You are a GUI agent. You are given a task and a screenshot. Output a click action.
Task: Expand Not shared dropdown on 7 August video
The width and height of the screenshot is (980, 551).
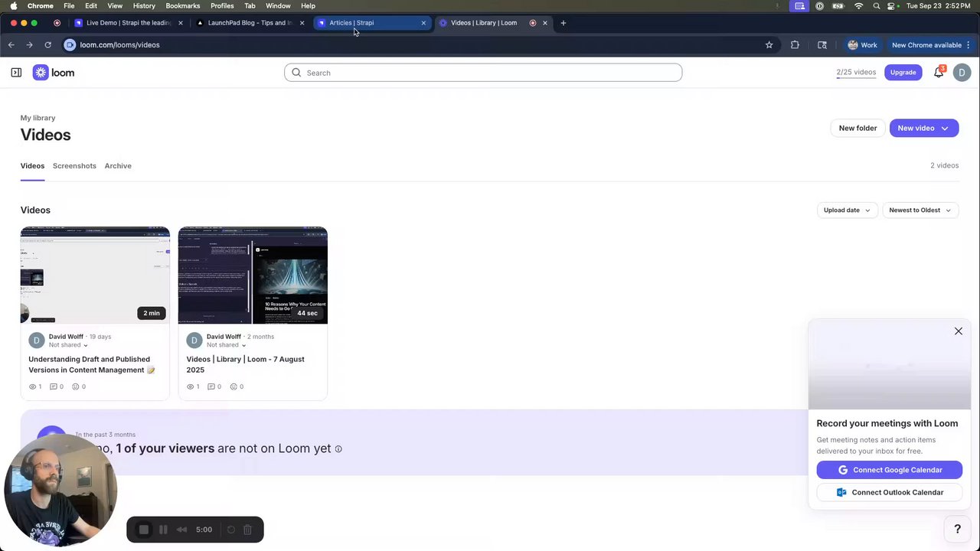[x=226, y=345]
